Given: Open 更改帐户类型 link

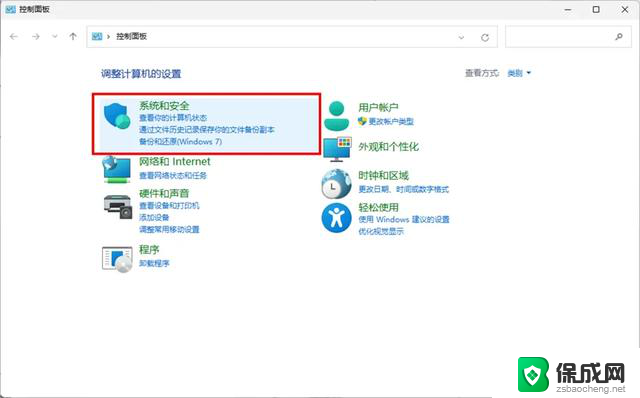Looking at the screenshot, I should (x=391, y=121).
